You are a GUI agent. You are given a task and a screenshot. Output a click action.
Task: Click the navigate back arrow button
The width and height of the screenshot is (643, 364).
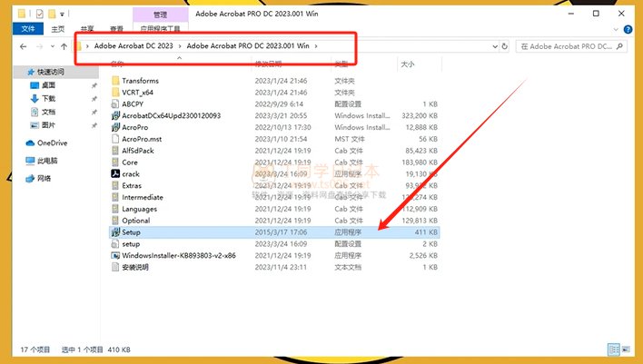tap(23, 45)
